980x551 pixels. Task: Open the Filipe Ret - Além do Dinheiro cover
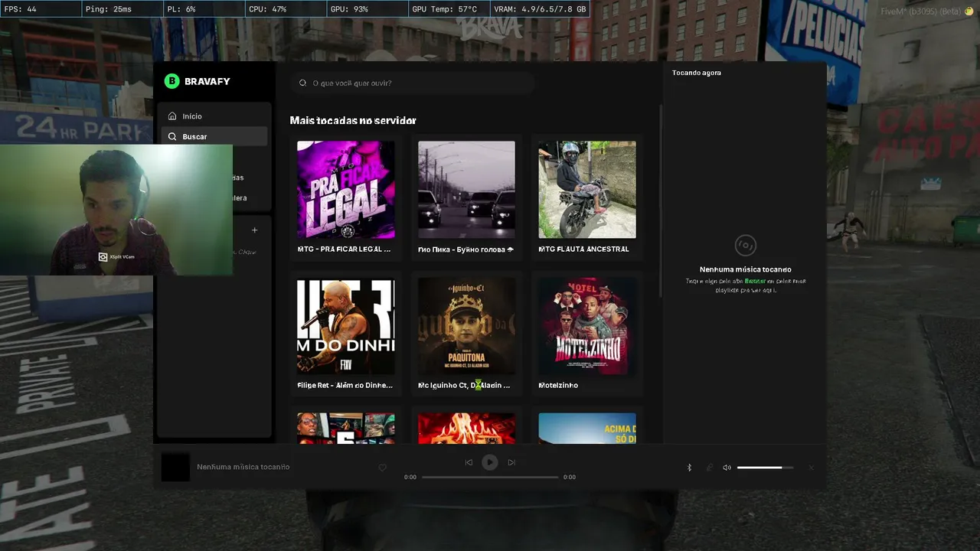pyautogui.click(x=346, y=327)
